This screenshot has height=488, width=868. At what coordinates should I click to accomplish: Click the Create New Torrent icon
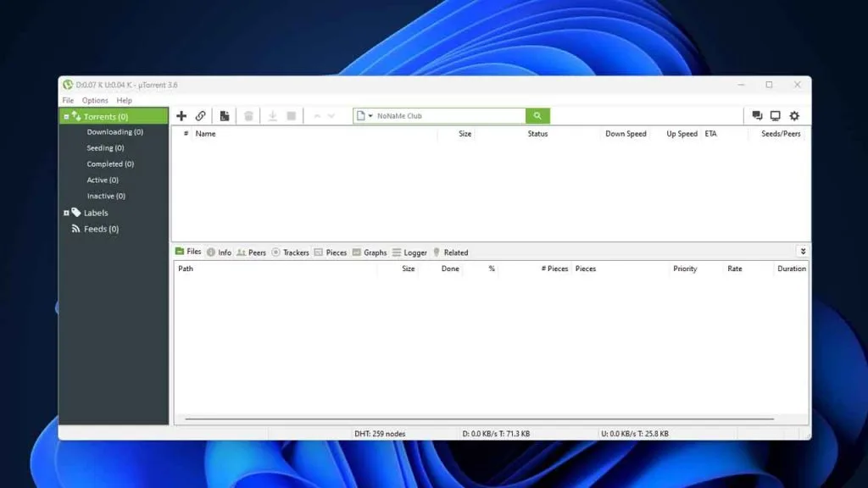tap(224, 115)
